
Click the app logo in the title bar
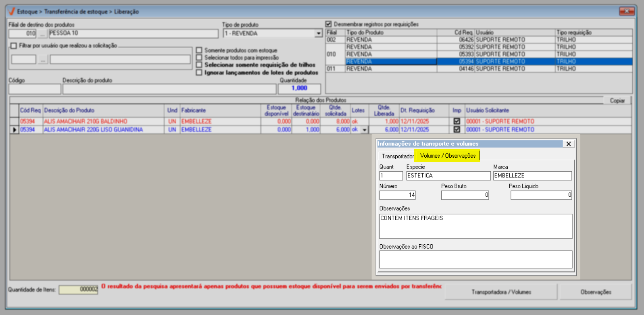coord(11,11)
